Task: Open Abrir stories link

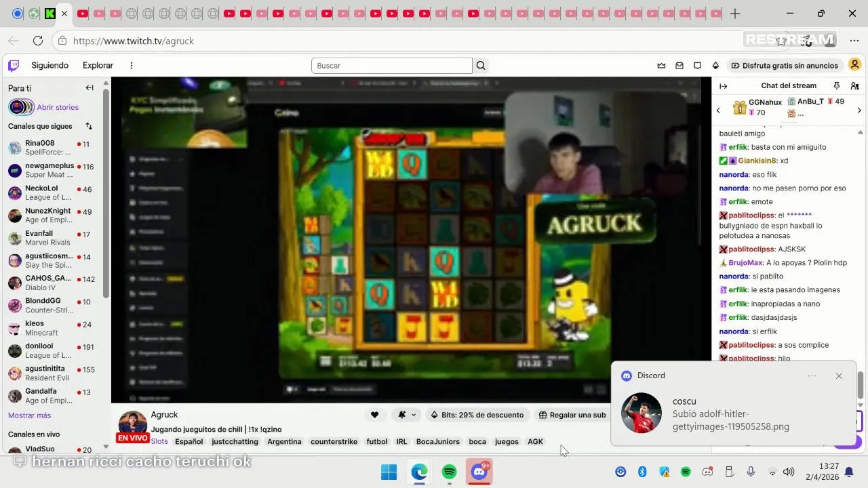Action: click(x=58, y=107)
